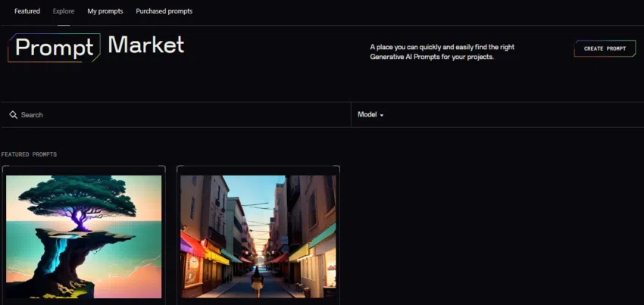Image resolution: width=644 pixels, height=305 pixels.
Task: Open the Featured tab
Action: point(27,11)
